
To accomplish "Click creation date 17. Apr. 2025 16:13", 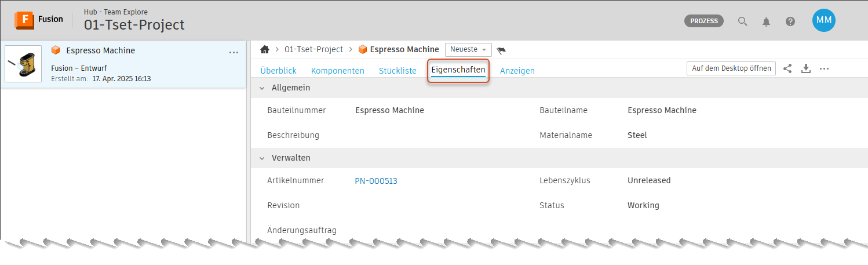I will point(122,78).
